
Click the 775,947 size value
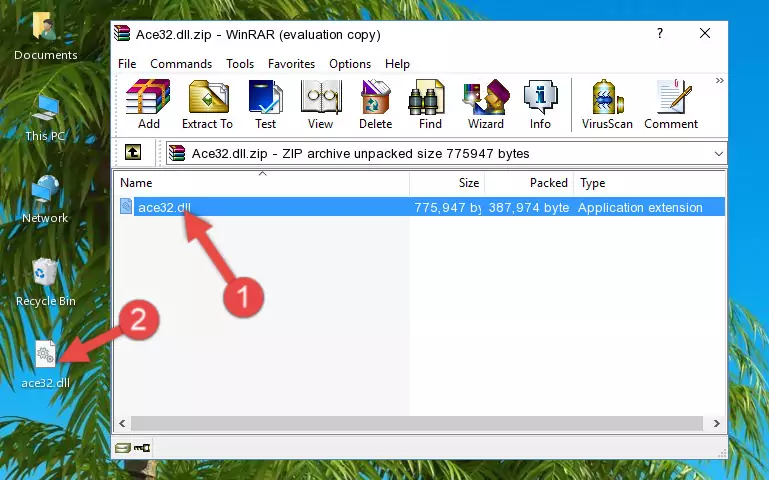click(447, 207)
